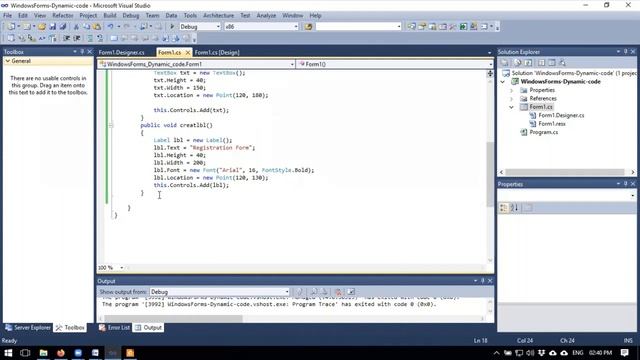Image resolution: width=640 pixels, height=360 pixels.
Task: Click the Comment out selected lines icon
Action: pos(90,38)
